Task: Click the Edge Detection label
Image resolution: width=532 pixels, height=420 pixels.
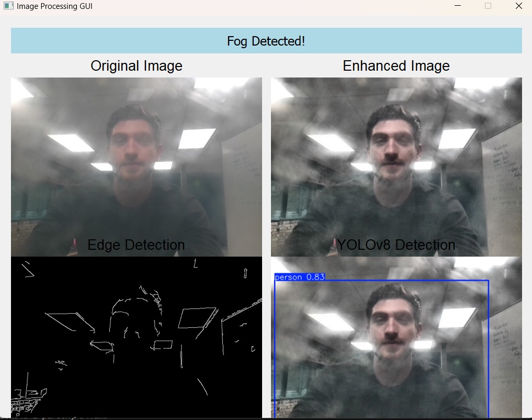Action: (x=136, y=245)
